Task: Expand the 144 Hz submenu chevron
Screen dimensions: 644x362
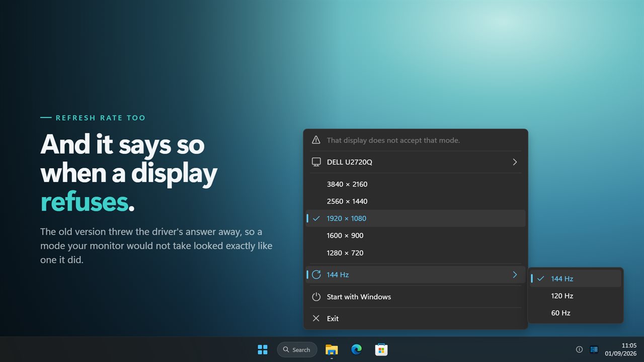Action: click(515, 275)
